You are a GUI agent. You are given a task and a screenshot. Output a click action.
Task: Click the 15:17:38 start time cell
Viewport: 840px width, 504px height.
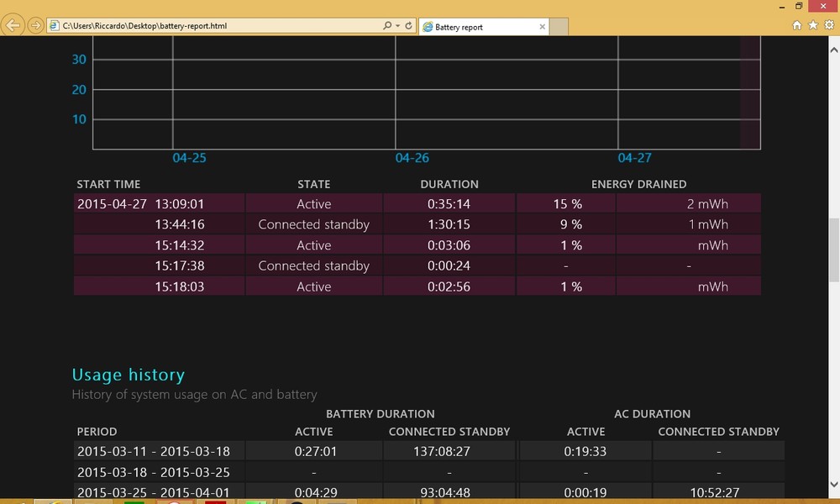click(159, 265)
